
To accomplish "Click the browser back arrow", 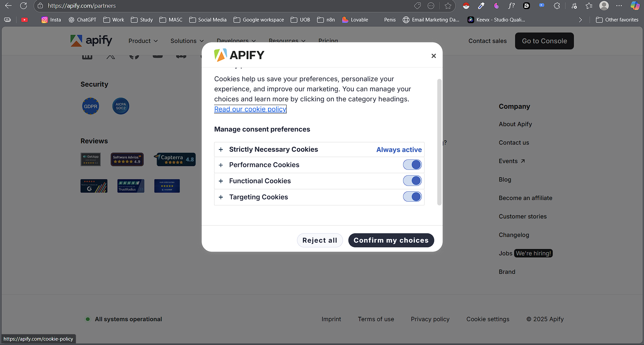I will [x=8, y=6].
